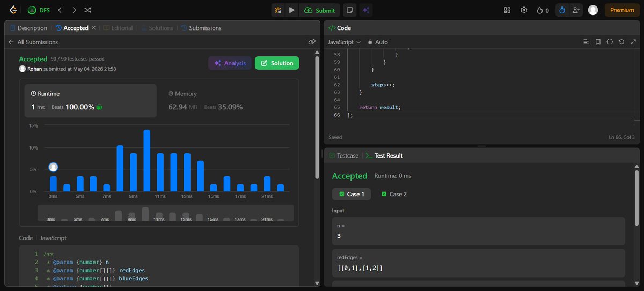The image size is (644, 291).
Task: Click the Code panel header tab
Action: click(340, 28)
